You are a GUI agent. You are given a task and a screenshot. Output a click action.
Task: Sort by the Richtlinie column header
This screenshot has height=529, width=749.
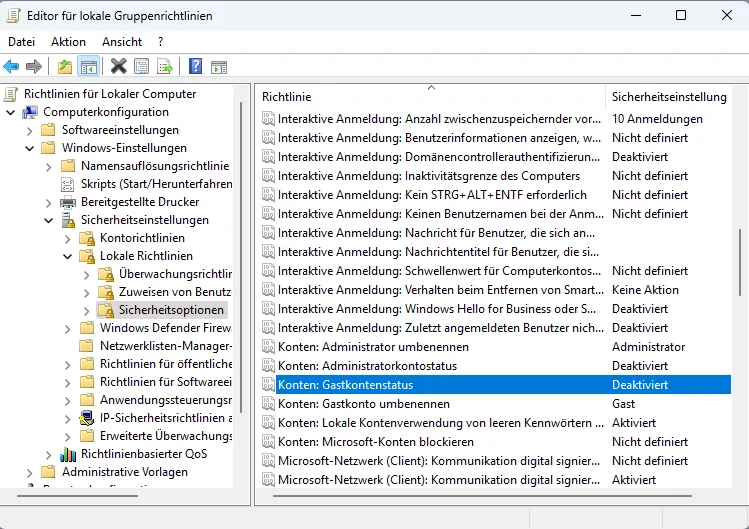pyautogui.click(x=431, y=97)
